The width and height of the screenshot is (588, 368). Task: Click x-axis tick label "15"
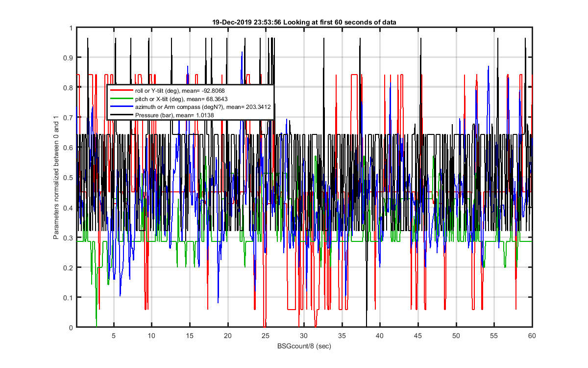190,336
